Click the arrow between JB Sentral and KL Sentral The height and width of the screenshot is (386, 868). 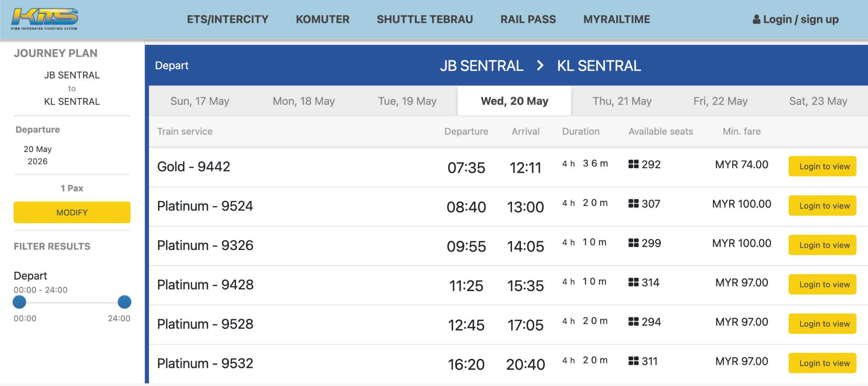540,66
